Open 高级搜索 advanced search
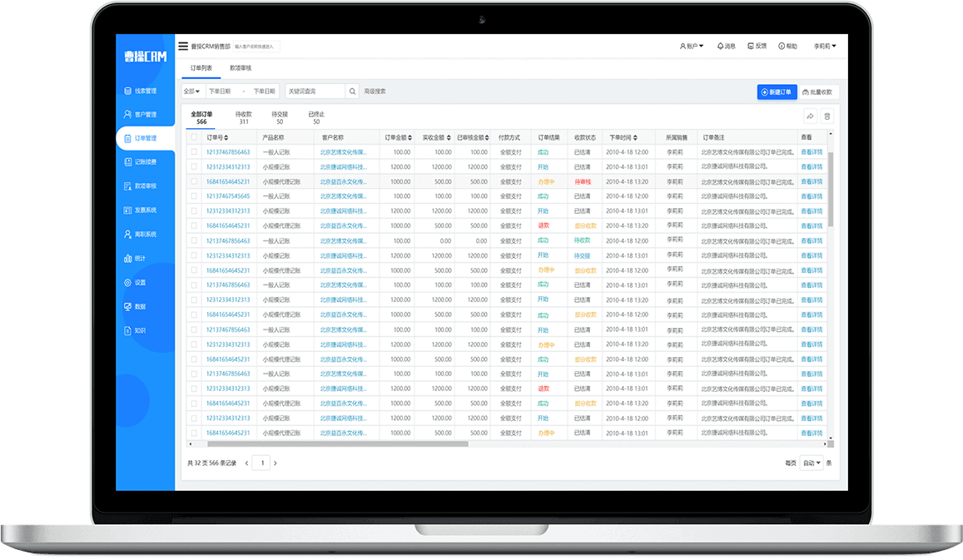 [375, 92]
